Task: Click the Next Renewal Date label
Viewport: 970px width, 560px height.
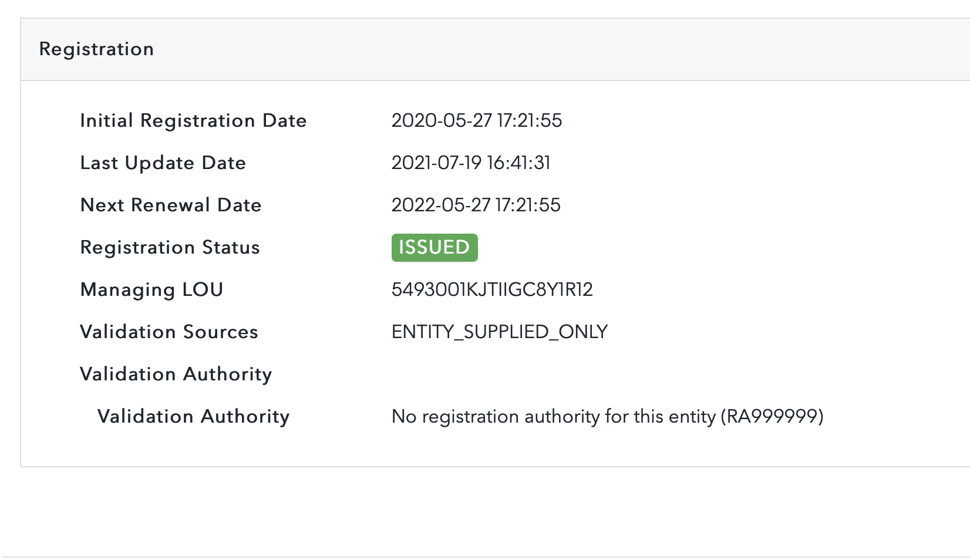Action: click(x=170, y=205)
